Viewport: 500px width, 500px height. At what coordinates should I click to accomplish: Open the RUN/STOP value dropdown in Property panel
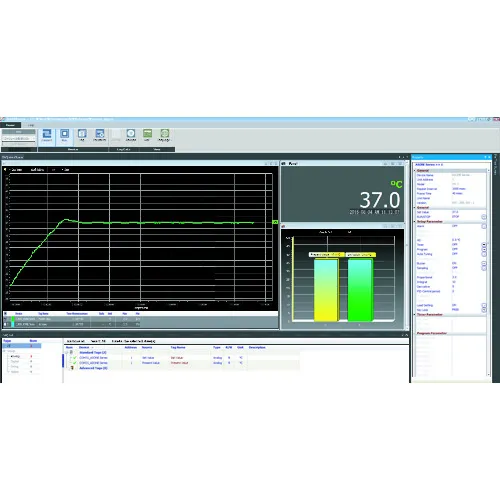(x=484, y=217)
